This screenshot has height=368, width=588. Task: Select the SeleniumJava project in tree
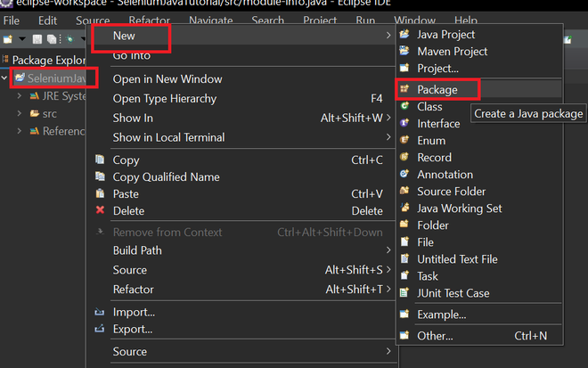pos(57,78)
